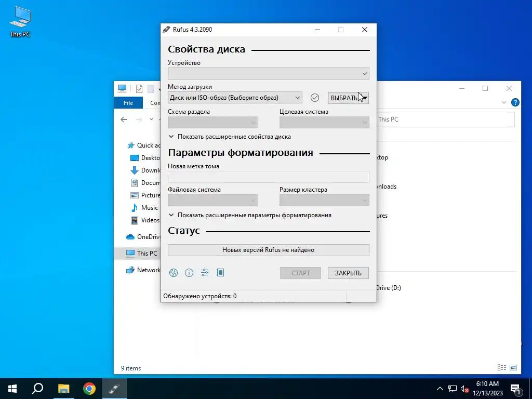This screenshot has width=532, height=399.
Task: Select Videos in Explorer sidebar
Action: pos(145,220)
